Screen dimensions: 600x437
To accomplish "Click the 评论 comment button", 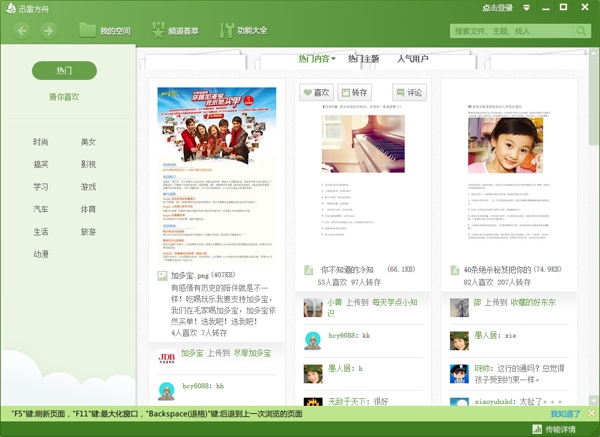I will point(409,92).
